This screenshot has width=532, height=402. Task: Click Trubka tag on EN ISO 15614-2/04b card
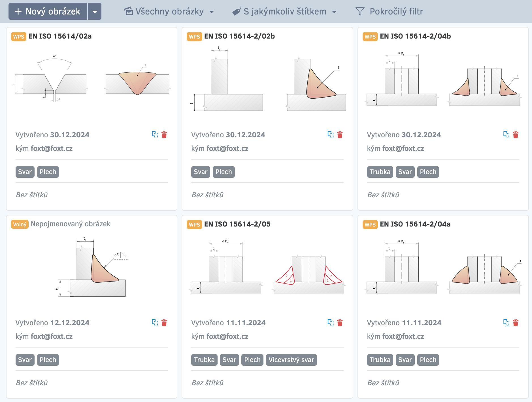click(380, 172)
